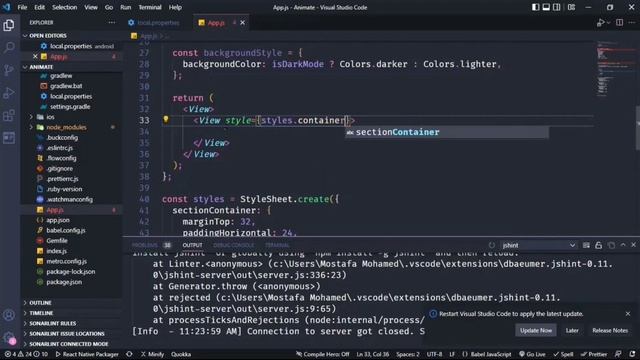Viewport: 640px width, 360px height.
Task: Click the run icon in editor title bar
Action: click(600, 23)
